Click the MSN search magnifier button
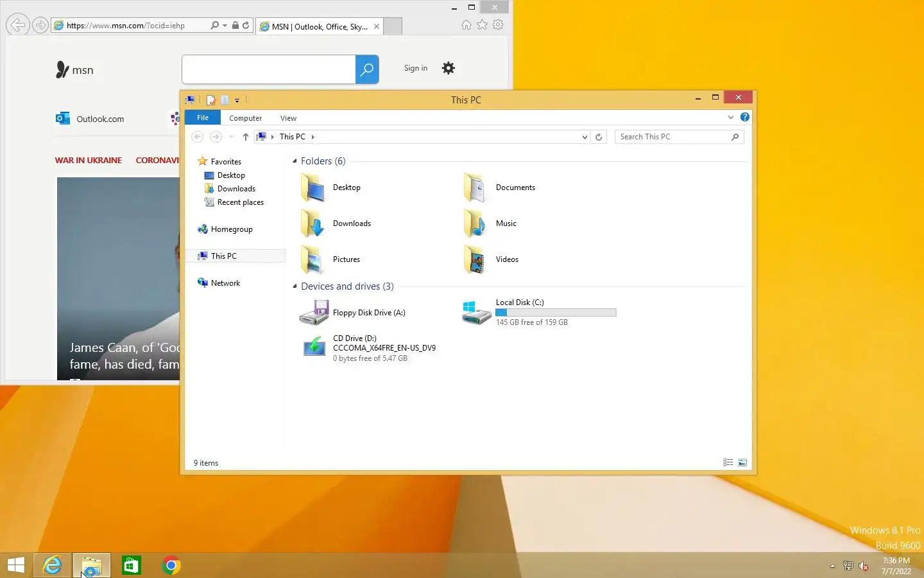The height and width of the screenshot is (578, 924). (x=367, y=69)
